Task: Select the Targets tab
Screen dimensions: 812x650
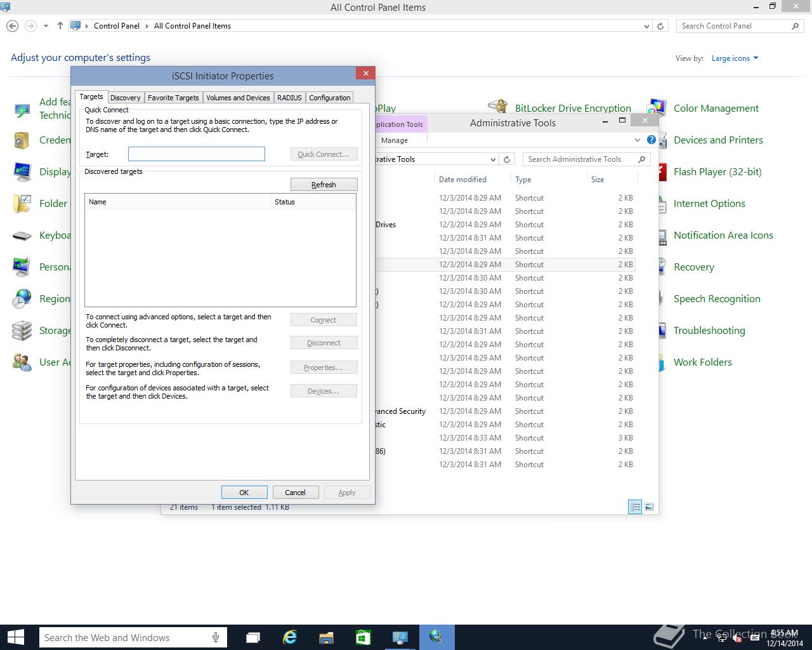Action: [x=91, y=96]
